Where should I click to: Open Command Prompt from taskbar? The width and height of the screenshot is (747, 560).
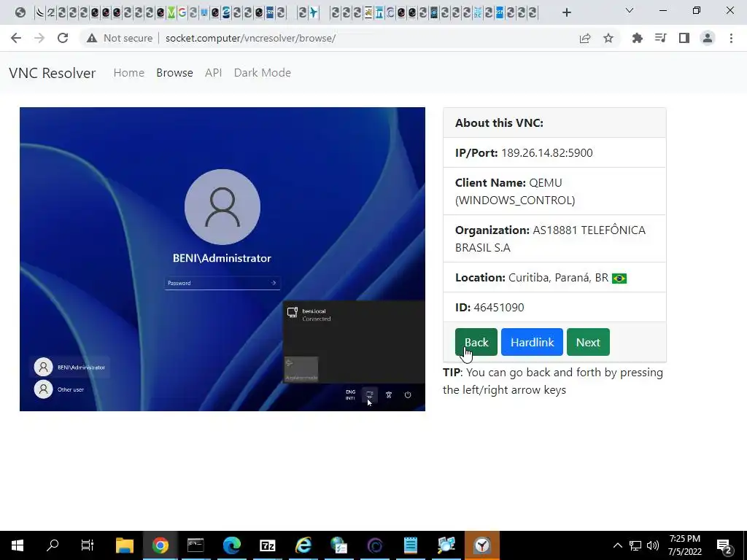tap(196, 545)
